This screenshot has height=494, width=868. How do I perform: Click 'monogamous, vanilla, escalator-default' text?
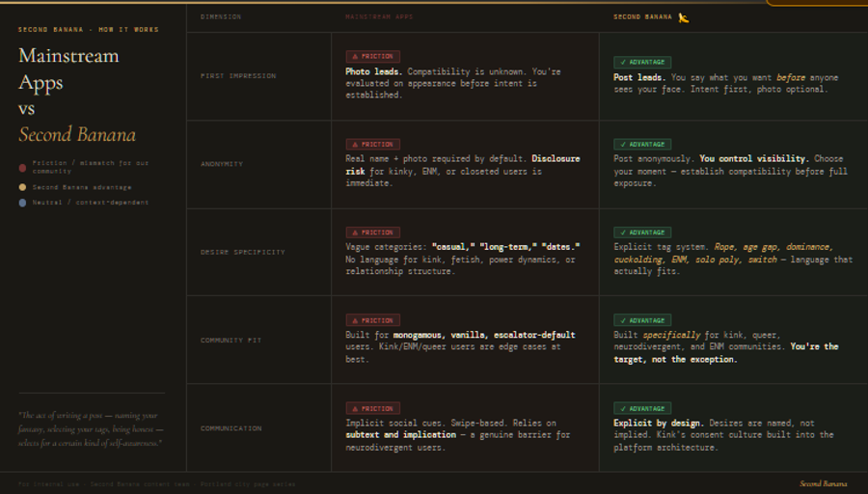pos(484,335)
